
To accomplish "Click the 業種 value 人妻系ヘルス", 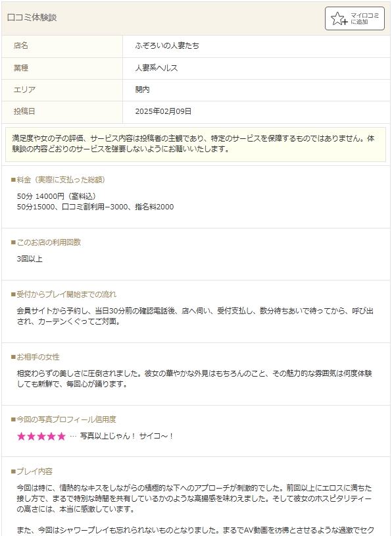I will click(157, 68).
